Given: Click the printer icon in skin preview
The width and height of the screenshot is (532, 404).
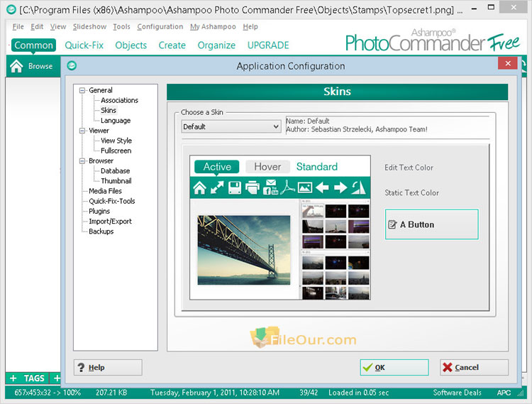Looking at the screenshot, I should (253, 187).
